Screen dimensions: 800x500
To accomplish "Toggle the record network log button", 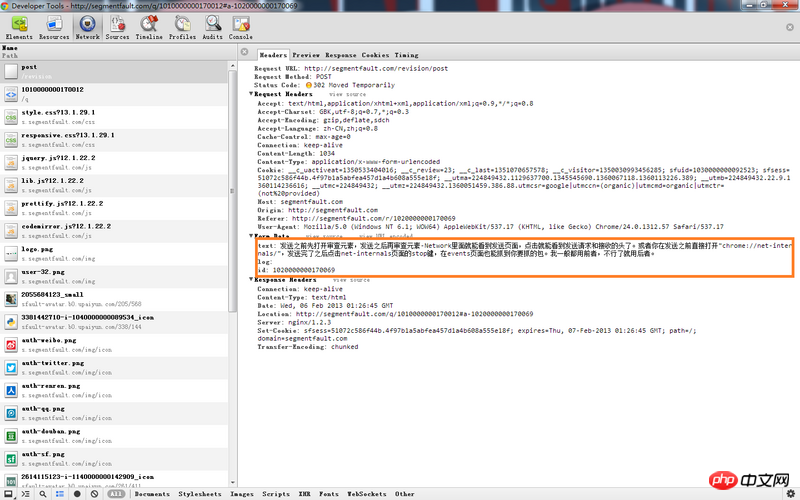I will (x=76, y=494).
